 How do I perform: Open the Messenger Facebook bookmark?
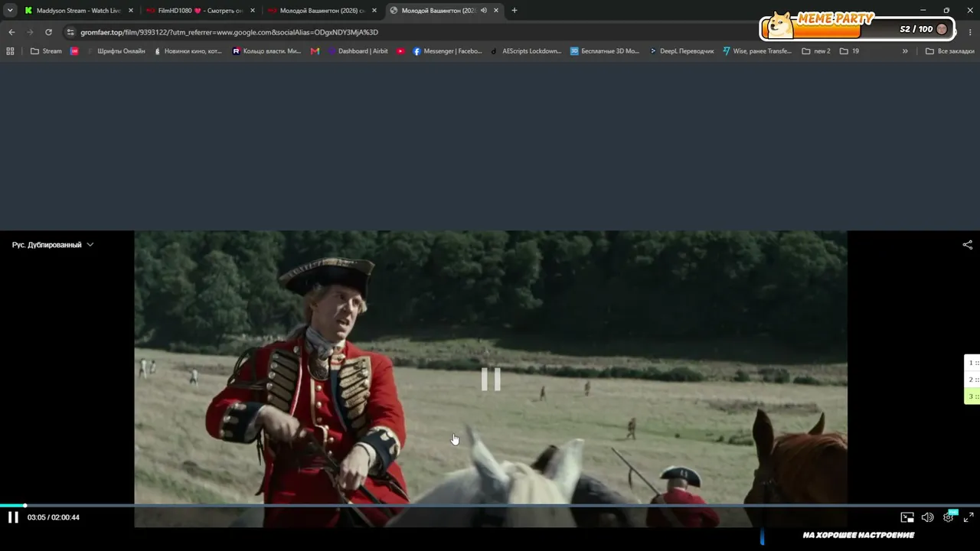point(448,51)
